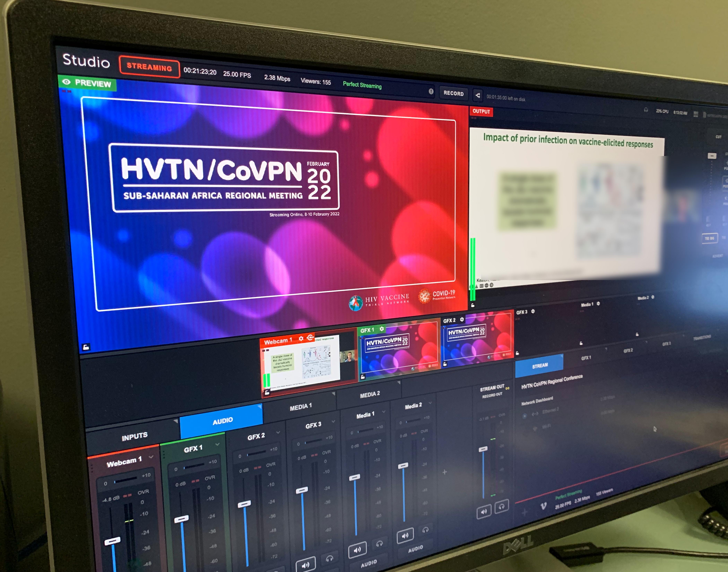Viewport: 728px width, 572px height.
Task: Click corner triangle of INPUTS tab
Action: pyautogui.click(x=176, y=421)
